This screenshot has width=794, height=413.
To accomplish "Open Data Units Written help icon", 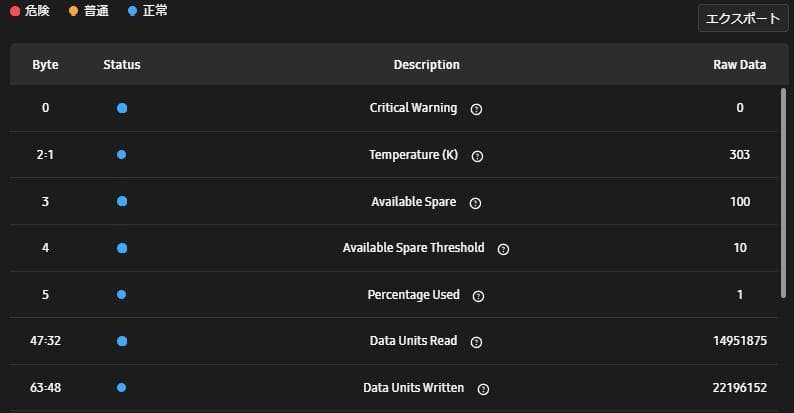I will click(x=483, y=389).
